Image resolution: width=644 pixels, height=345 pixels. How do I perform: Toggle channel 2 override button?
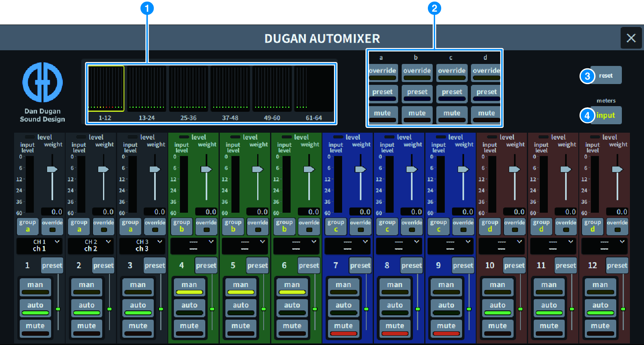point(104,226)
